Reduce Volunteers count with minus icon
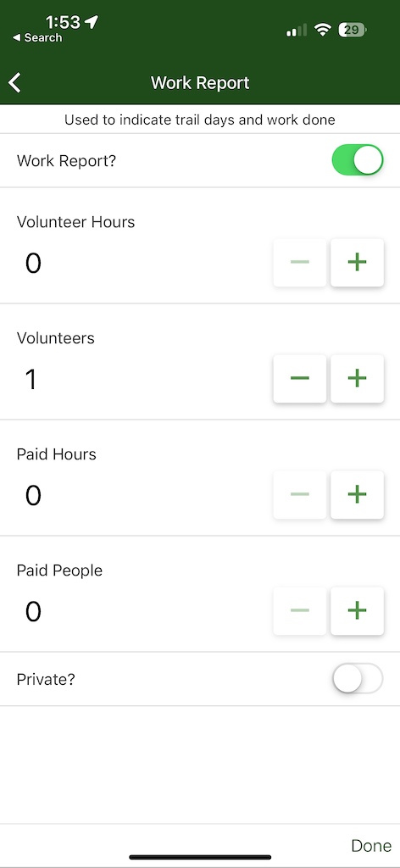 299,379
